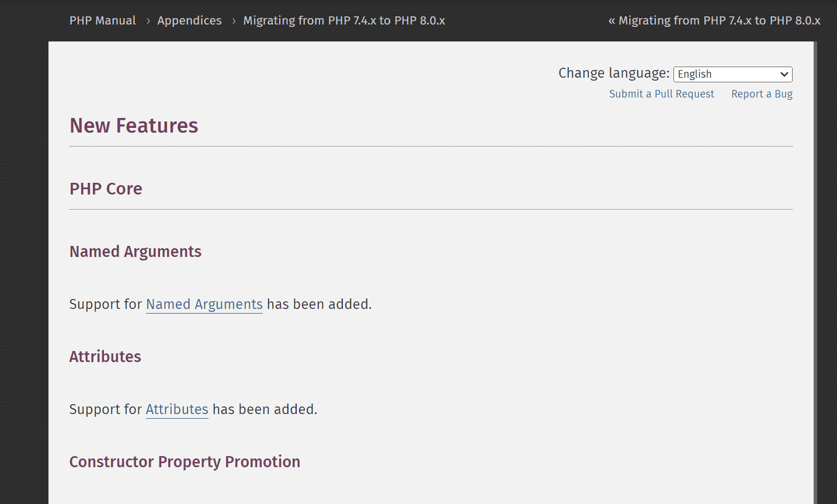Click the PHP Manual breadcrumb link
The width and height of the screenshot is (837, 504).
tap(102, 20)
